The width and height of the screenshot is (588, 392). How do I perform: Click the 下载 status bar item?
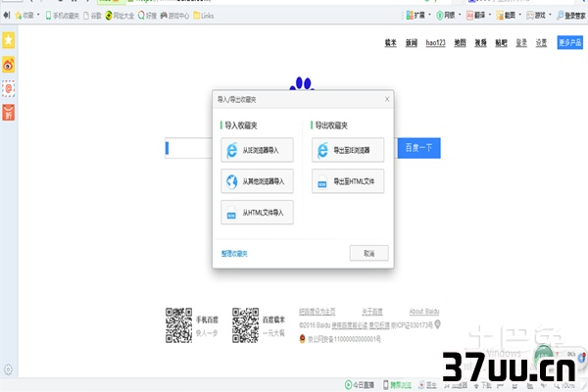tap(482, 385)
